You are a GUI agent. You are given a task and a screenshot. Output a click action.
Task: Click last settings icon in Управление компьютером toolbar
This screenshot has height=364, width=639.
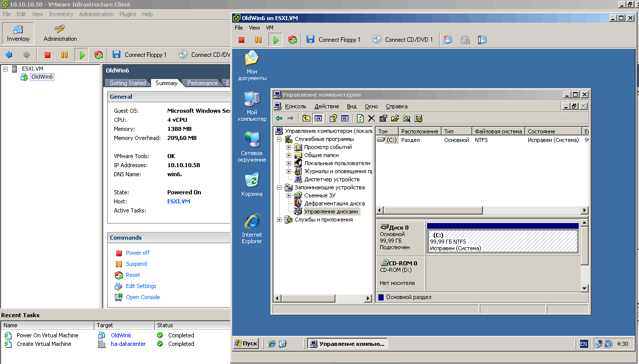pyautogui.click(x=418, y=118)
